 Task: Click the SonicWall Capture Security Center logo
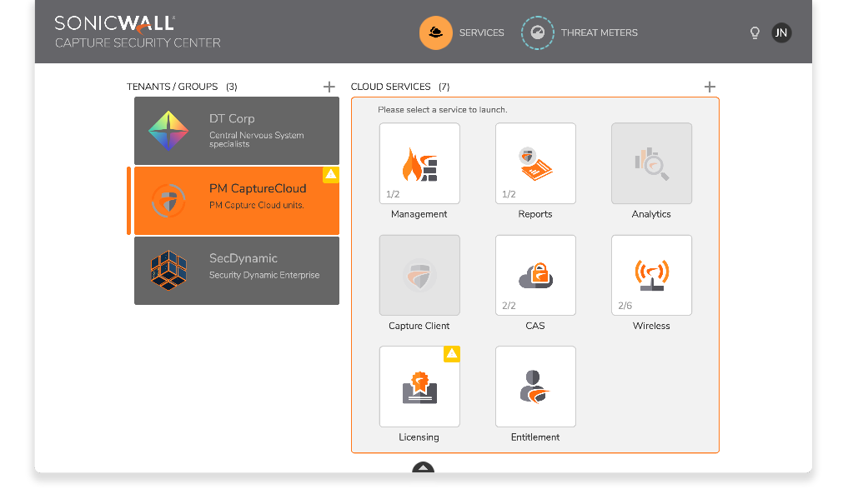pos(138,32)
